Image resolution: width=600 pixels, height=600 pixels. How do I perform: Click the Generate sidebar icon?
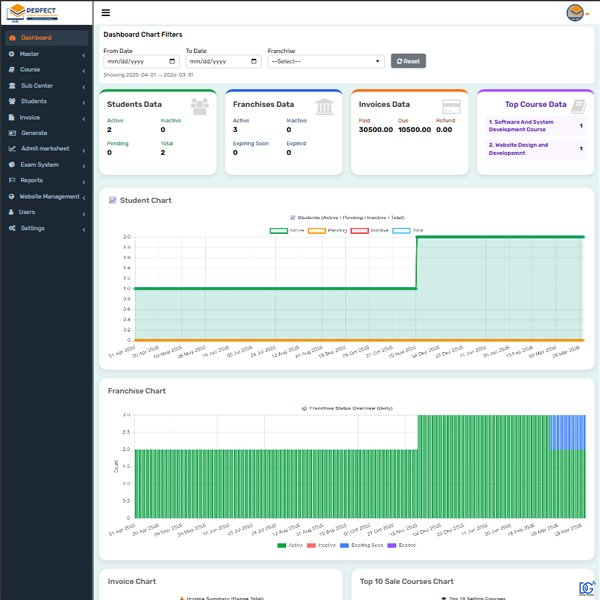pos(11,133)
